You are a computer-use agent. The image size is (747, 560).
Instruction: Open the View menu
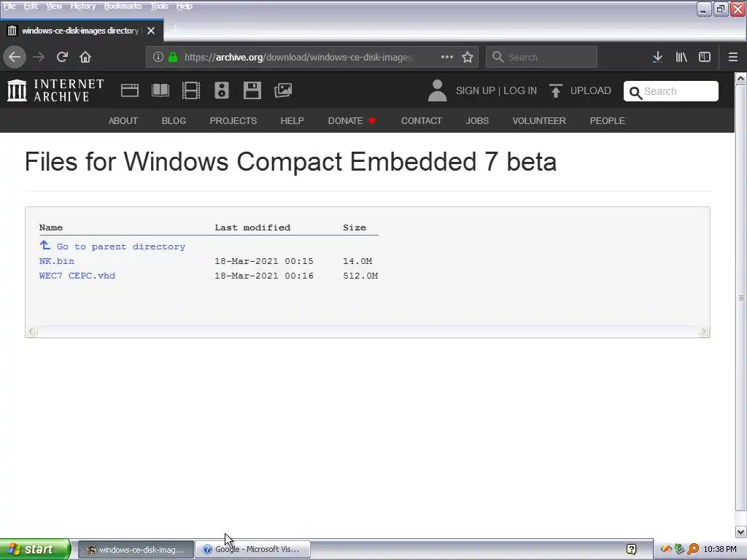pyautogui.click(x=54, y=6)
